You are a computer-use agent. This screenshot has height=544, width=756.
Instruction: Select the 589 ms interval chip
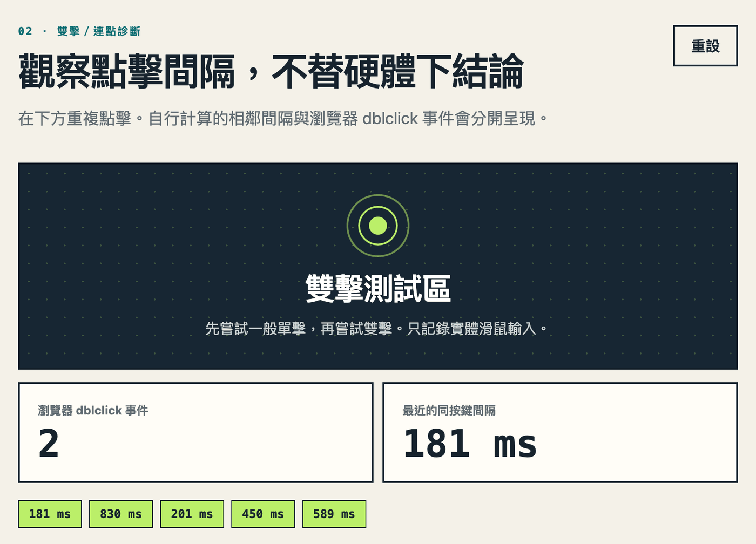pos(334,514)
